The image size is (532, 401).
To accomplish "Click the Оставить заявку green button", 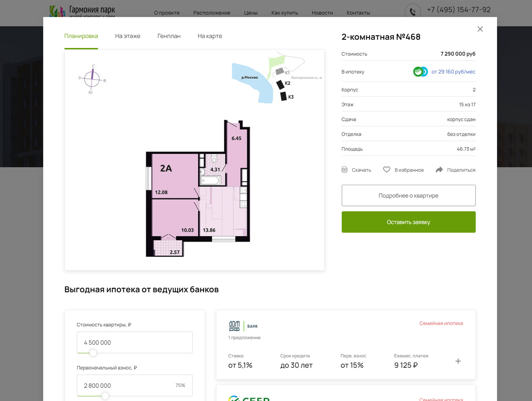I will (x=409, y=222).
